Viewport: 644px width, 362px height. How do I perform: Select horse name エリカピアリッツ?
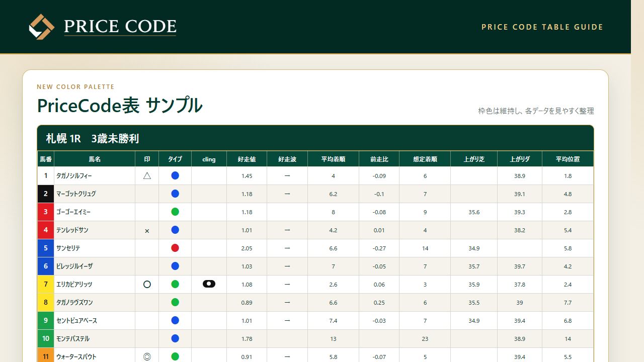click(74, 285)
